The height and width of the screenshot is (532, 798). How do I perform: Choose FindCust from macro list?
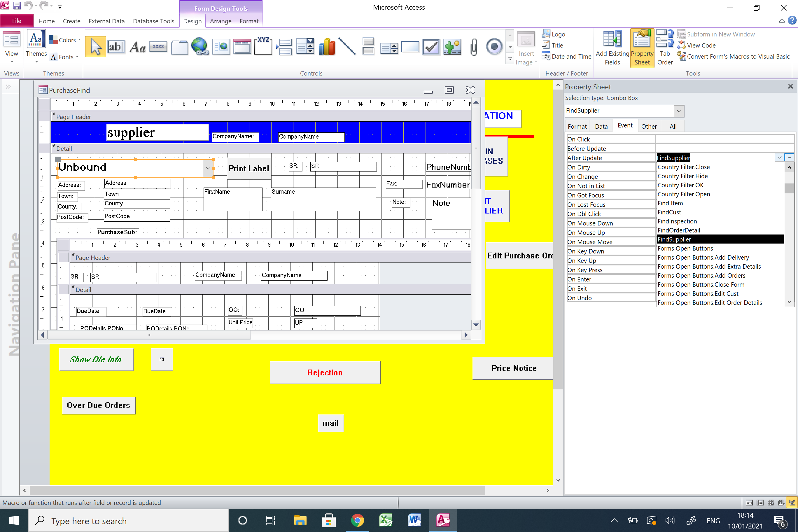669,212
